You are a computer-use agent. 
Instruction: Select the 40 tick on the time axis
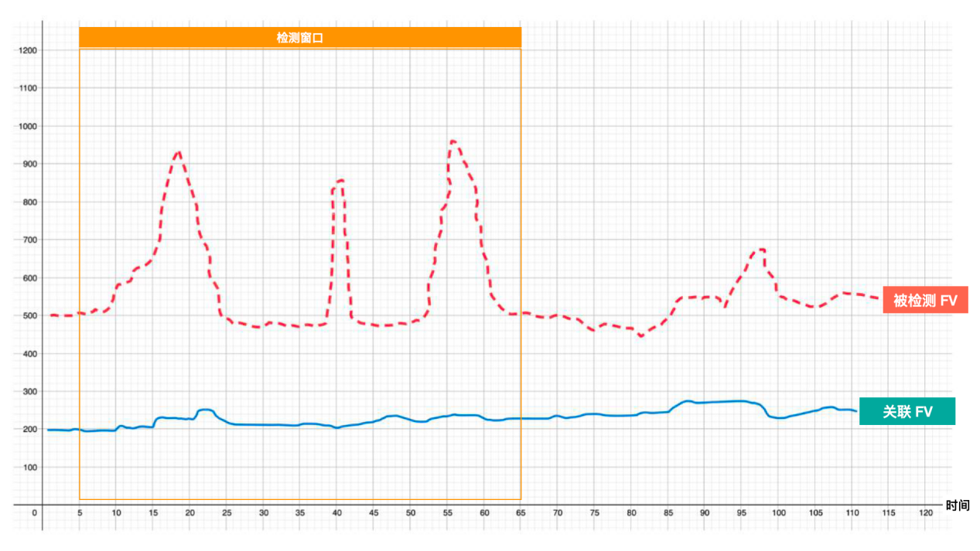337,513
